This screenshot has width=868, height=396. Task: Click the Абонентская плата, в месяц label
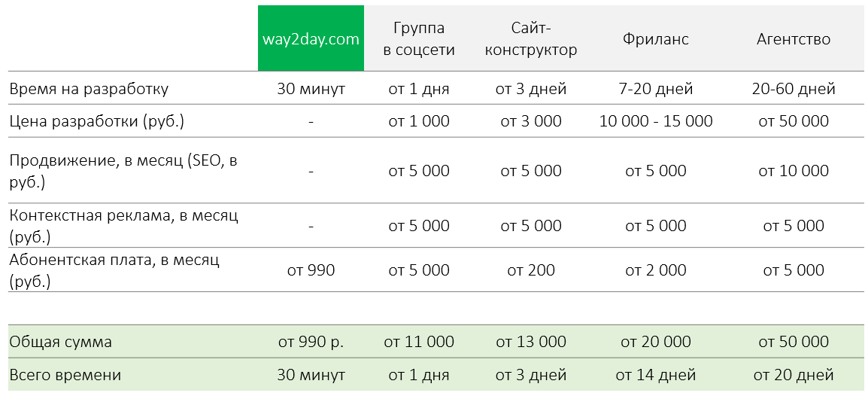114,270
